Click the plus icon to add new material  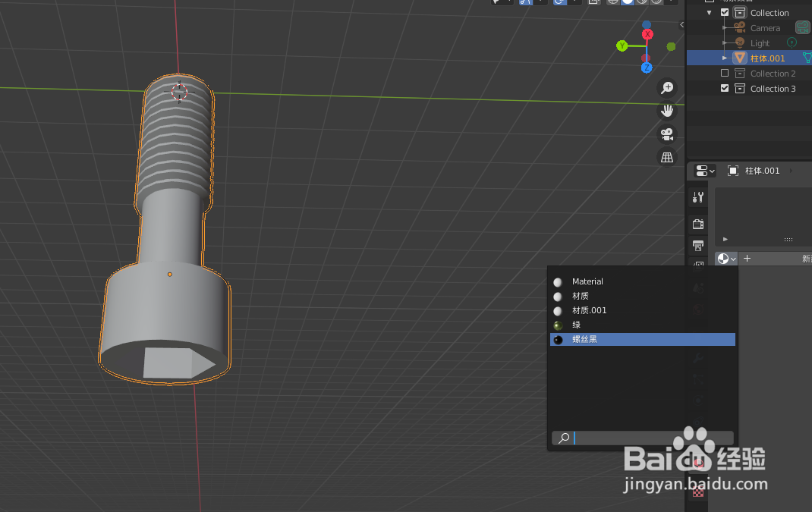(747, 259)
